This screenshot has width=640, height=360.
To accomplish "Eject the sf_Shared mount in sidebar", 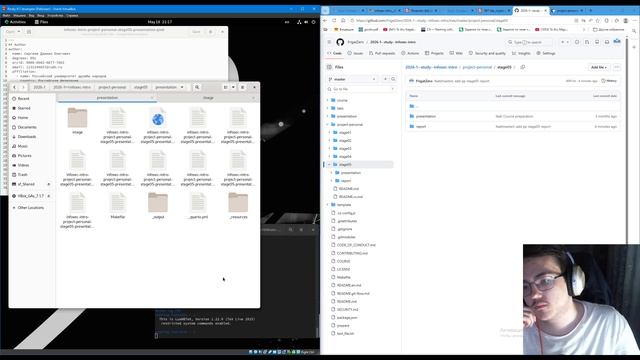I will coord(49,184).
